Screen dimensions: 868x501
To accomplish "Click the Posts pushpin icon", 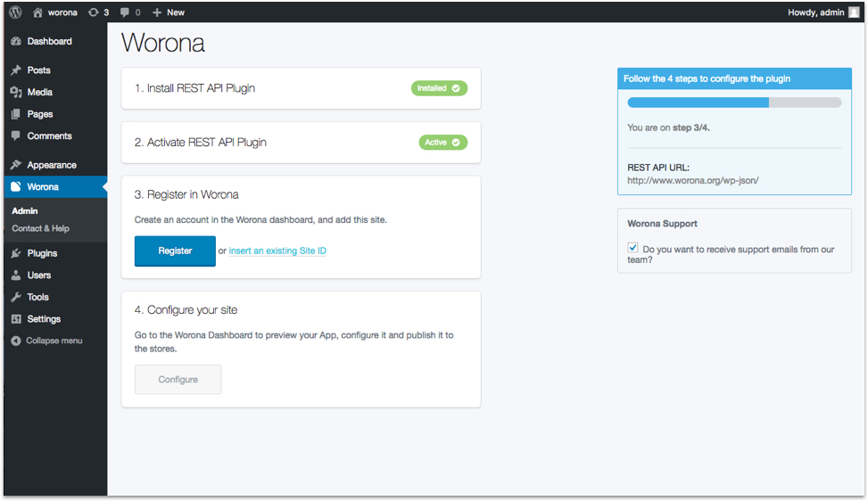I will (16, 70).
